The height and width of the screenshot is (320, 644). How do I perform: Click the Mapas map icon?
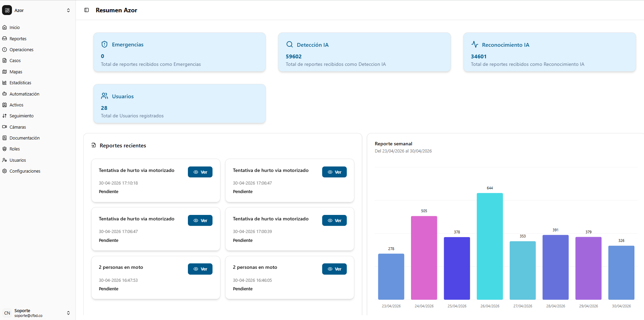4,72
